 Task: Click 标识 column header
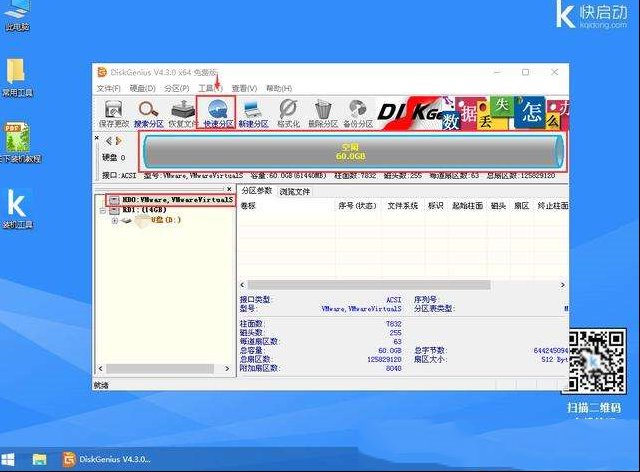coord(436,205)
